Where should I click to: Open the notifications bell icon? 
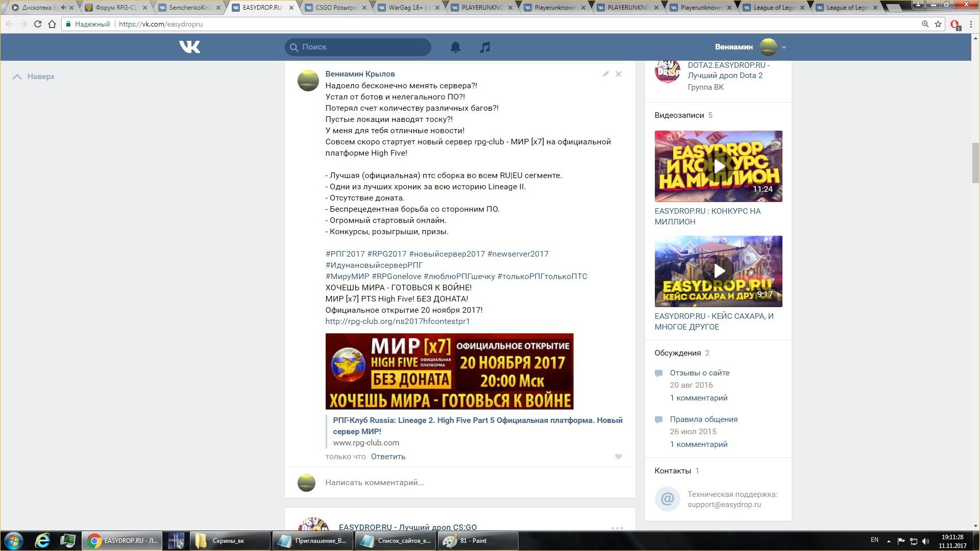click(455, 47)
